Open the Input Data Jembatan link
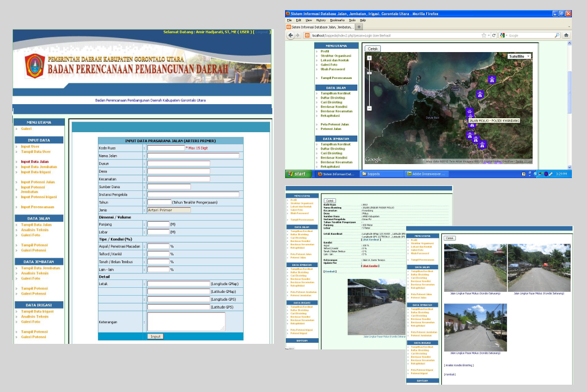This screenshot has width=587, height=392. 39,167
